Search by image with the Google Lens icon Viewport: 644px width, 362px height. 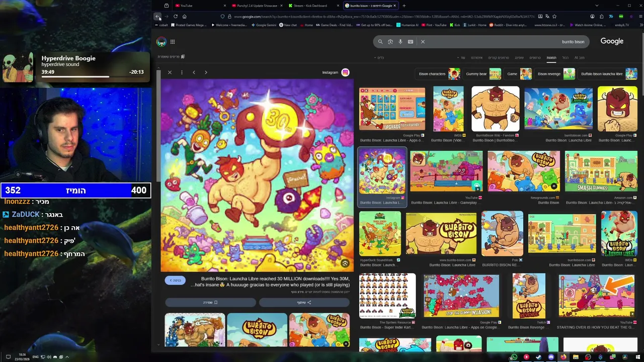pyautogui.click(x=390, y=42)
